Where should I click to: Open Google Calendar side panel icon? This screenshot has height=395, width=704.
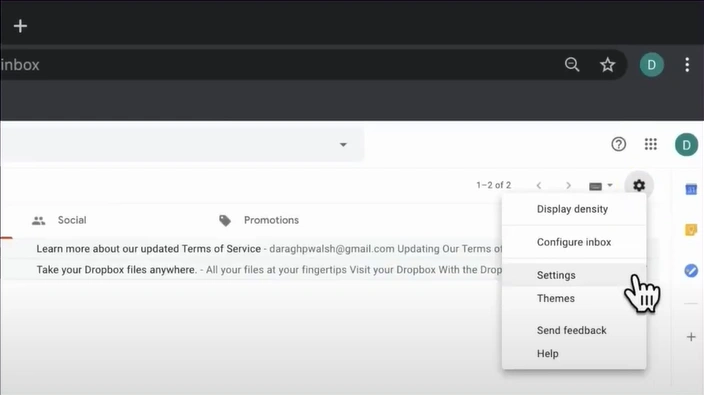point(691,189)
